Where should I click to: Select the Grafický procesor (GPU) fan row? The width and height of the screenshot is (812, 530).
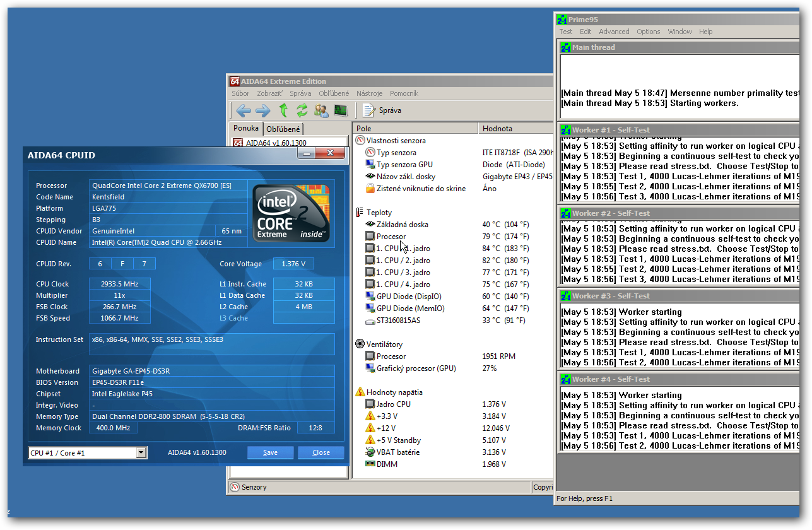(453, 368)
